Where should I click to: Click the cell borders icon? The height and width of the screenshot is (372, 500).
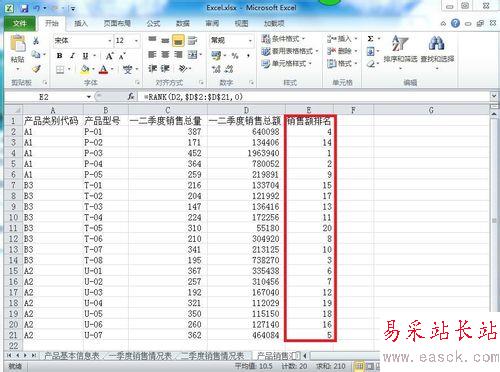click(60, 69)
